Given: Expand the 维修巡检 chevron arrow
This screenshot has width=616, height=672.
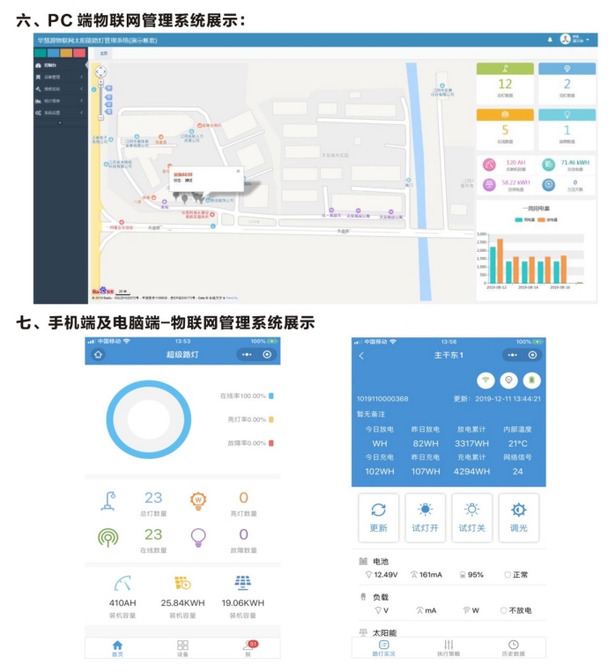Looking at the screenshot, I should (81, 89).
